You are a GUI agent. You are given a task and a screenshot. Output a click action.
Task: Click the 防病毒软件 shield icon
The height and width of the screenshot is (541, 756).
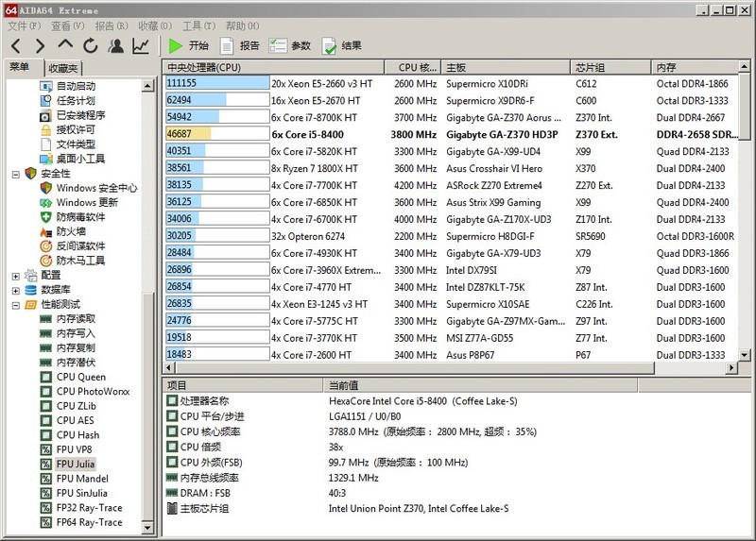click(45, 217)
